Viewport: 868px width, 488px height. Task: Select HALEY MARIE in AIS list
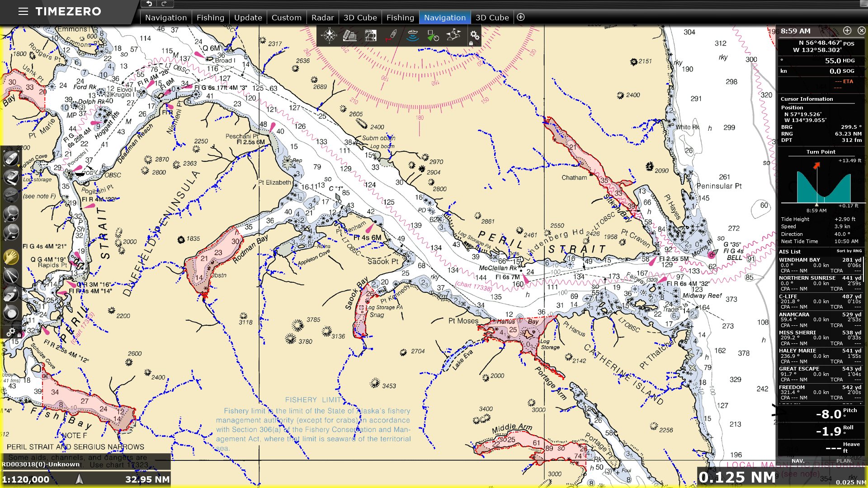[820, 356]
